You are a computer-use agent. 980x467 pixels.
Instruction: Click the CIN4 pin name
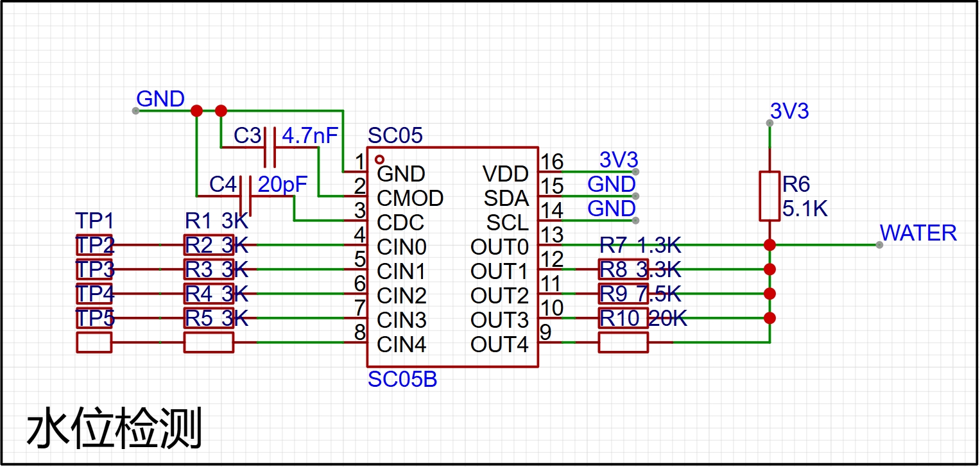pos(402,344)
